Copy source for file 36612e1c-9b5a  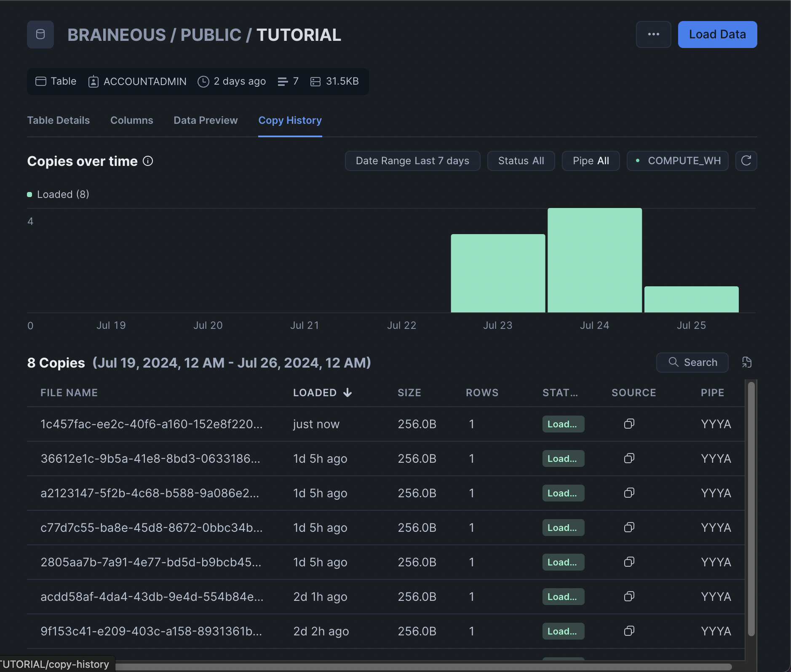(629, 459)
